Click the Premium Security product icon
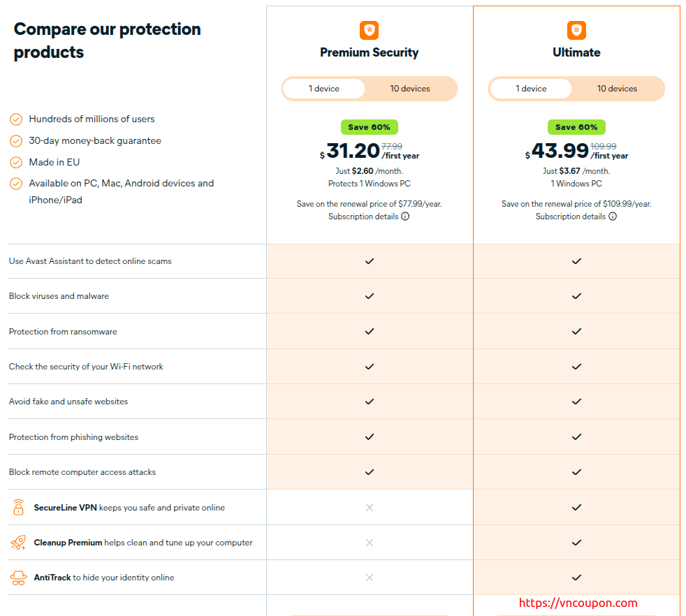The image size is (686, 616). (x=369, y=30)
